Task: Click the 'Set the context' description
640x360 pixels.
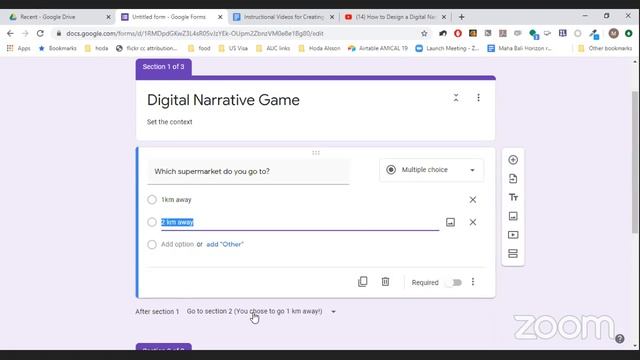Action: (x=169, y=122)
